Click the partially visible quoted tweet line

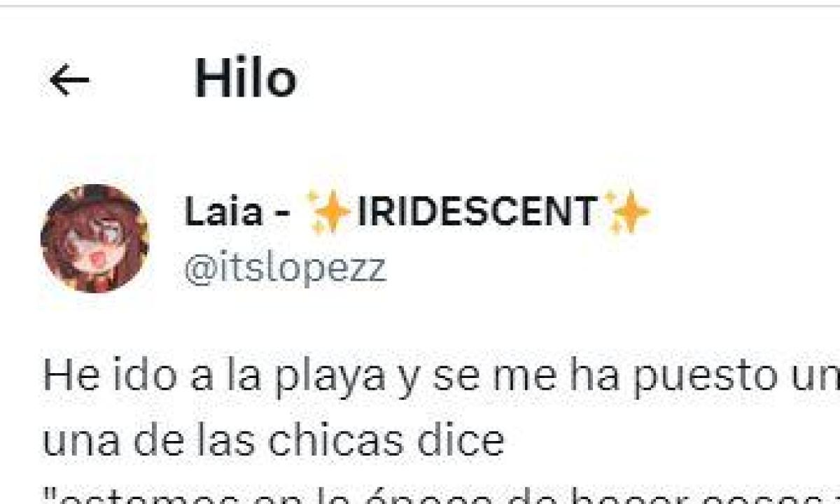pyautogui.click(x=441, y=494)
